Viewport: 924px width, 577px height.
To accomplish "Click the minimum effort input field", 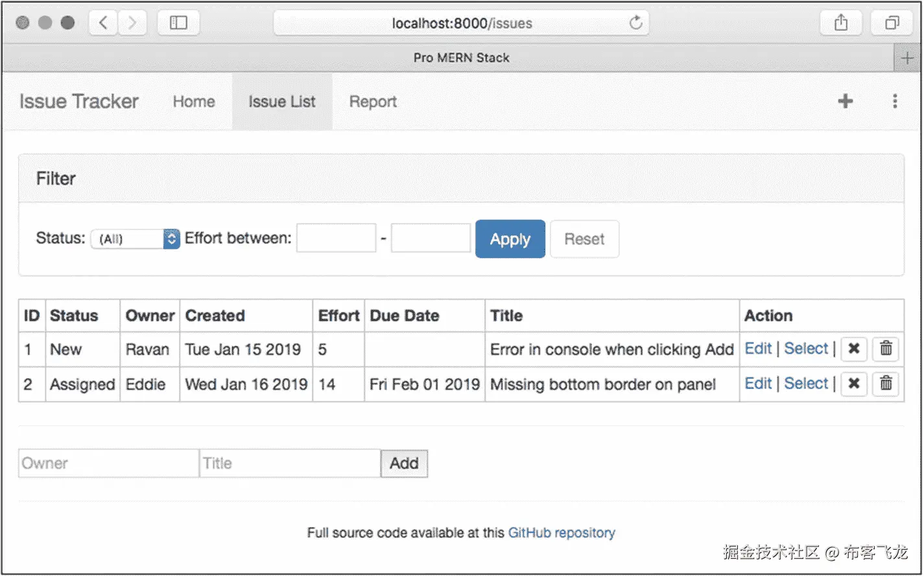I will pyautogui.click(x=336, y=239).
